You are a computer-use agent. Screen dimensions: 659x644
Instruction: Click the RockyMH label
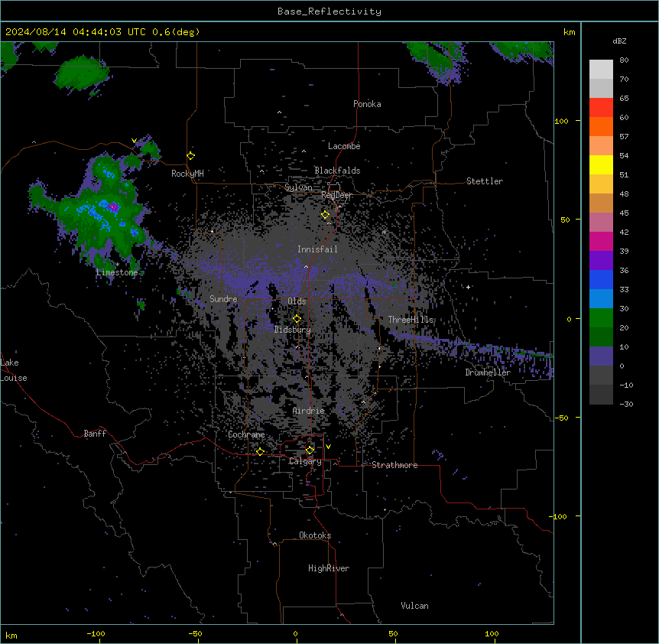pyautogui.click(x=187, y=174)
